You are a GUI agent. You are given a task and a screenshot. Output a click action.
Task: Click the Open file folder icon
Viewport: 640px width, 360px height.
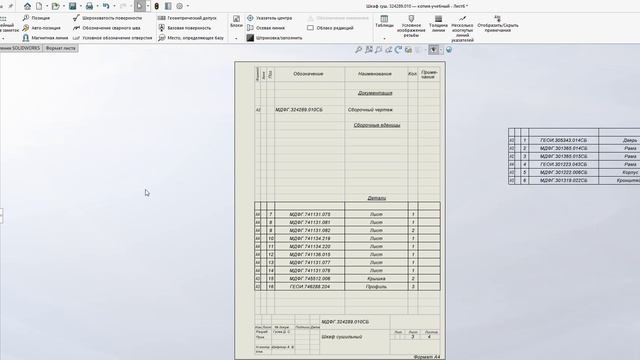pos(55,6)
